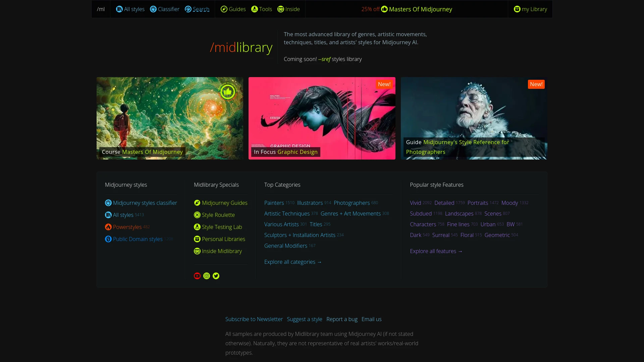Open the Graphic Design In Focus banner
Image resolution: width=644 pixels, height=362 pixels.
click(322, 118)
